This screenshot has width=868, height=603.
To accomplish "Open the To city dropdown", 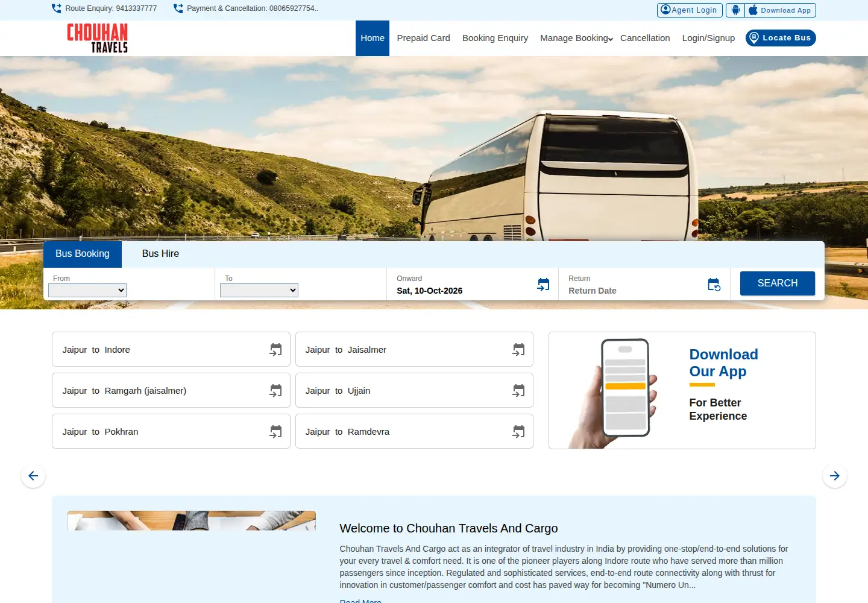I will 259,290.
